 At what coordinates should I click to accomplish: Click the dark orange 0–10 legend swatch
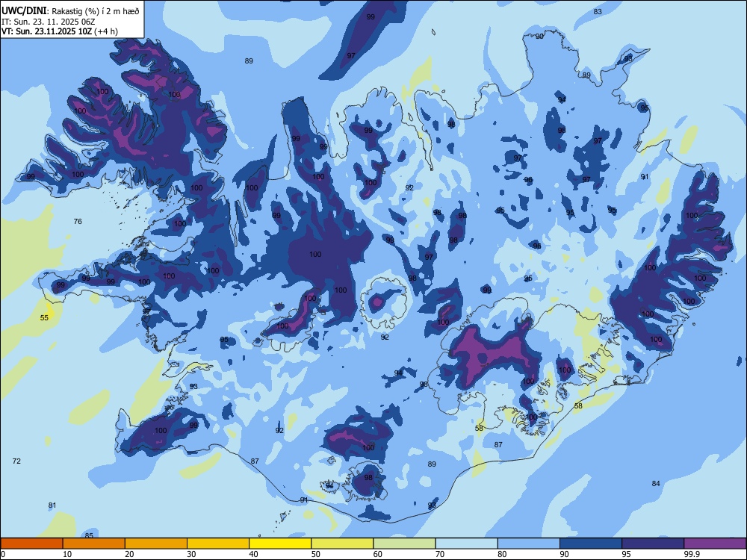point(31,544)
